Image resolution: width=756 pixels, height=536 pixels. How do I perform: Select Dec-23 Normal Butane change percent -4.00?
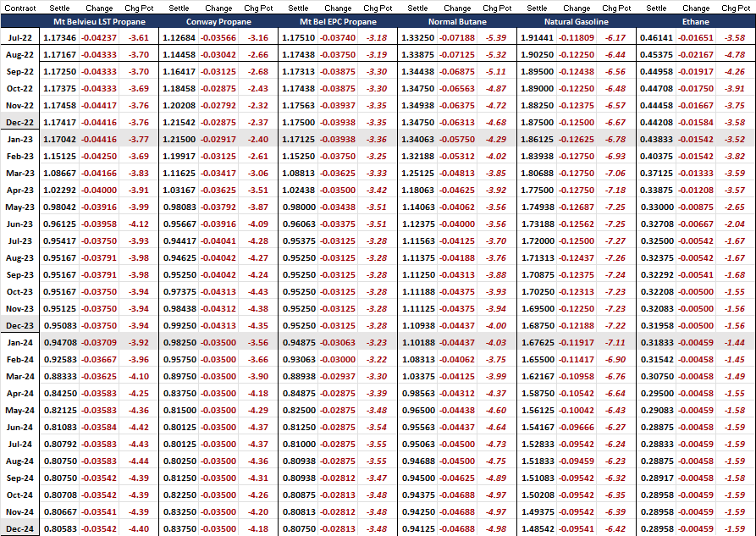(496, 326)
